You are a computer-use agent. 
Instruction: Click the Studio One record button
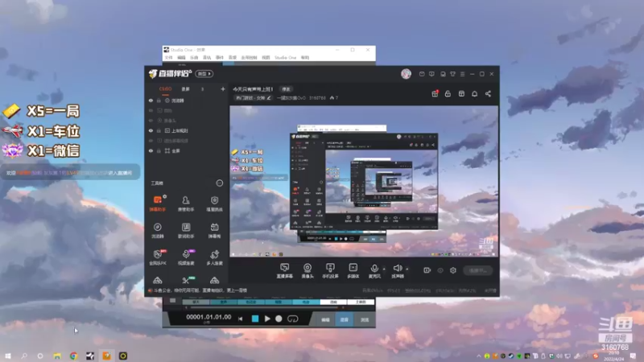tap(279, 319)
